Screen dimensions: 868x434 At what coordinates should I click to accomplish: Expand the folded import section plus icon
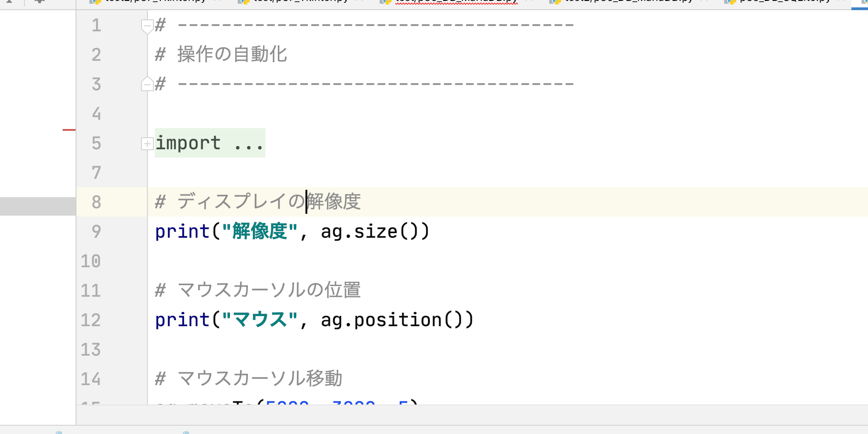(x=147, y=144)
